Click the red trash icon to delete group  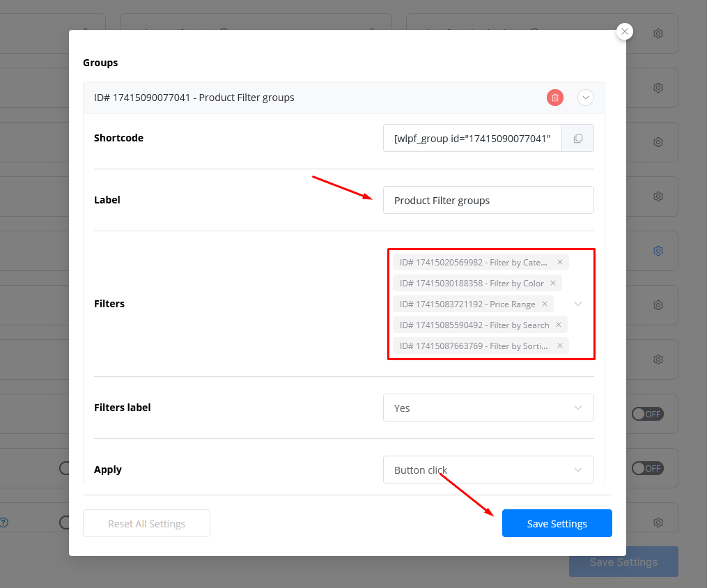554,98
